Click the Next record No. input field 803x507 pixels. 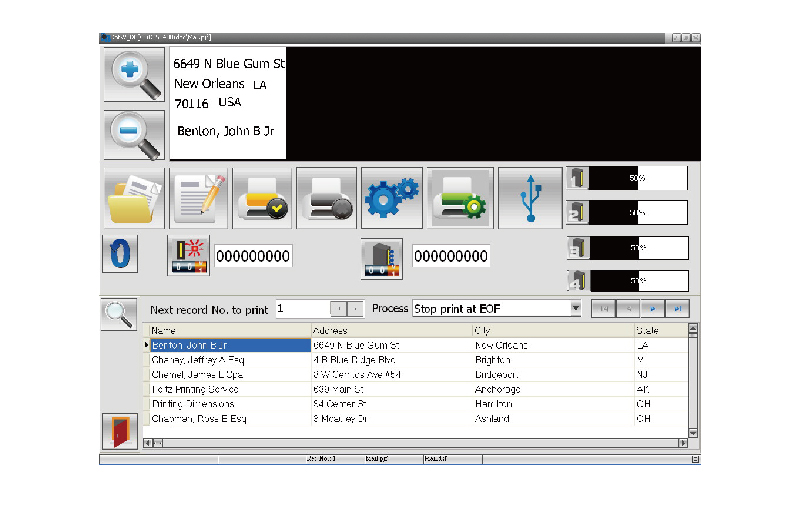(x=303, y=309)
